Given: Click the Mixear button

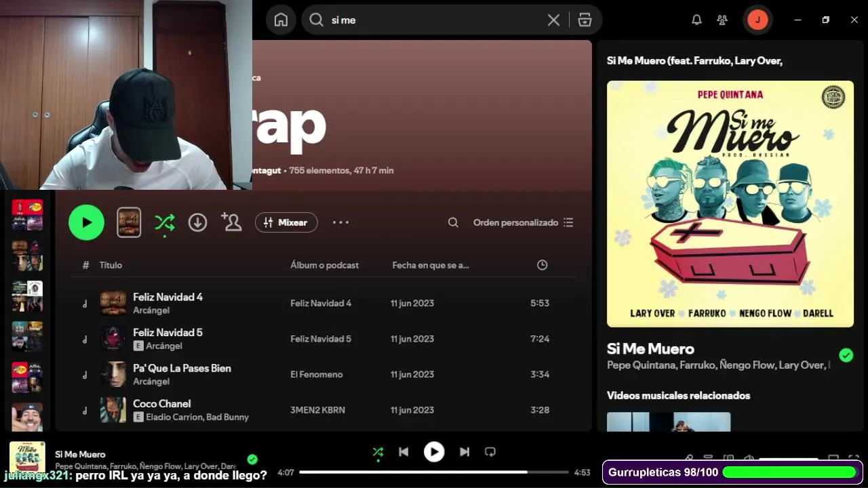Looking at the screenshot, I should 286,222.
